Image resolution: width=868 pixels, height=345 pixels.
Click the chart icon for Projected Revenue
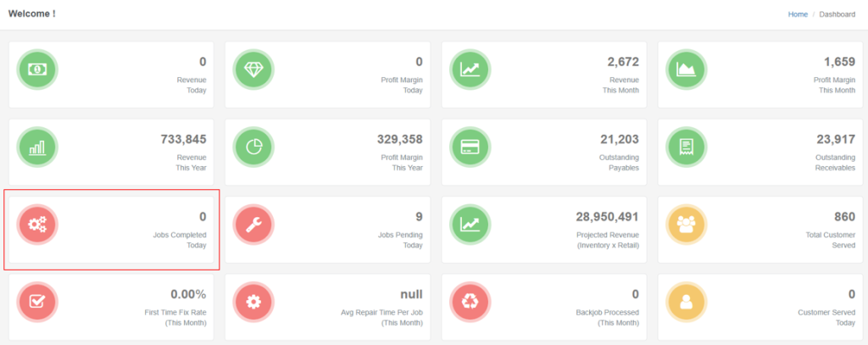pos(470,225)
